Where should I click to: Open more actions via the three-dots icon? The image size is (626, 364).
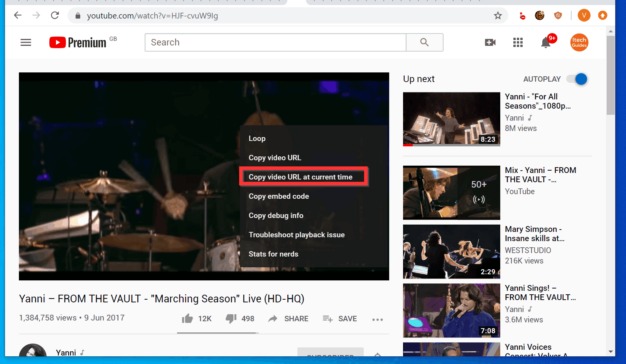[x=377, y=319]
